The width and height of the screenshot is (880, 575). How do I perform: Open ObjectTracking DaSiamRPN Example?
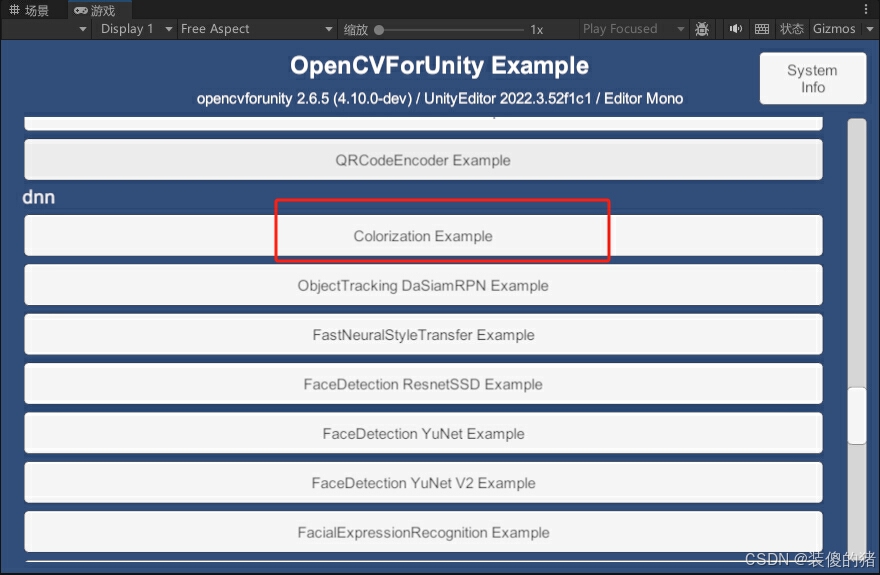tap(423, 285)
